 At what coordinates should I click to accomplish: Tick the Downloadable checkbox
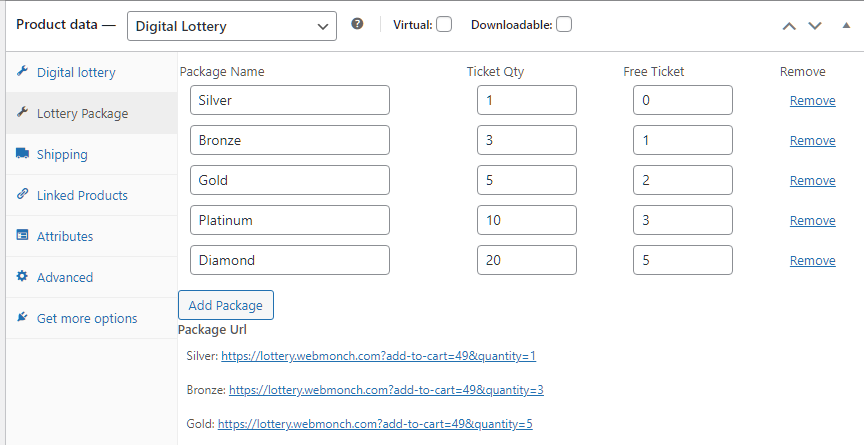(x=564, y=24)
